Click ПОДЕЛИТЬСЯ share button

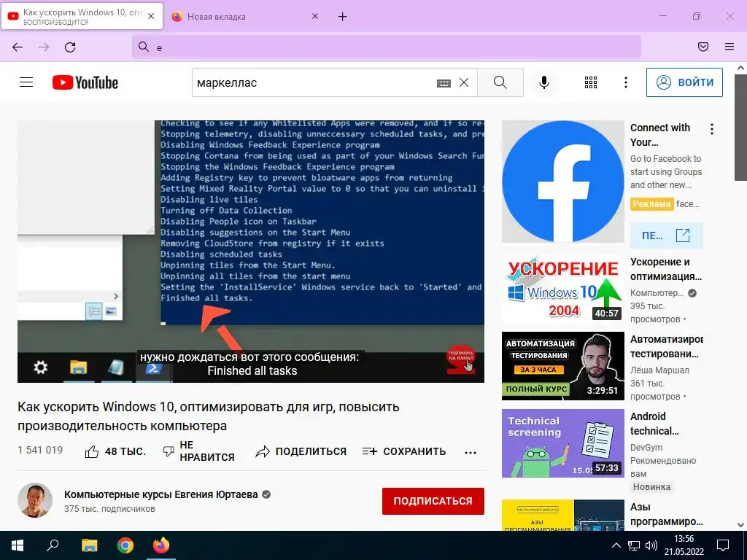pyautogui.click(x=301, y=451)
